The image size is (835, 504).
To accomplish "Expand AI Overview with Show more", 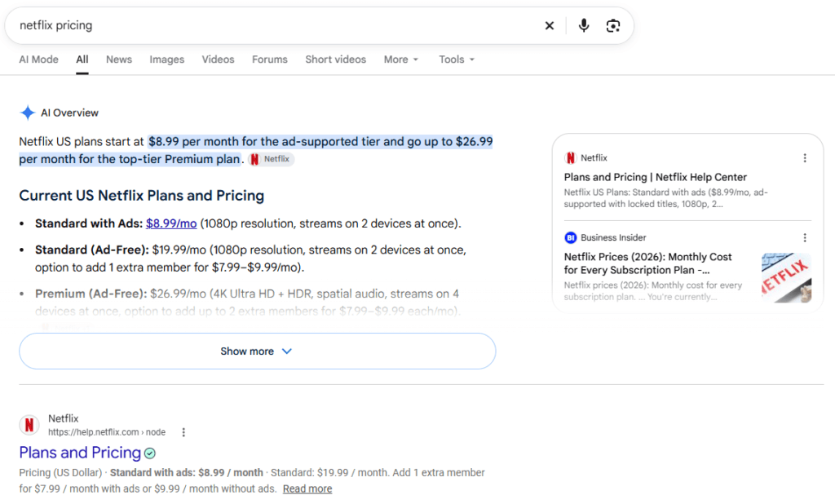I will (x=257, y=351).
